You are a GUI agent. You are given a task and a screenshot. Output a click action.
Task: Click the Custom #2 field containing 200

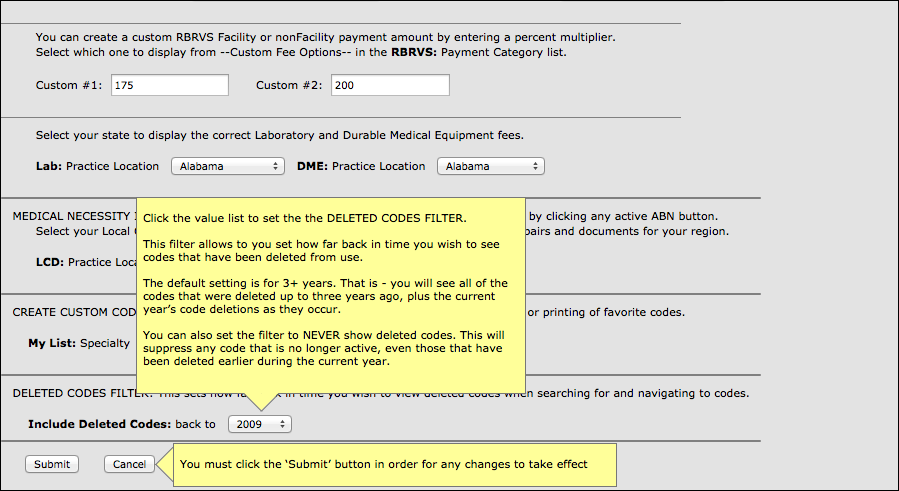coord(390,85)
